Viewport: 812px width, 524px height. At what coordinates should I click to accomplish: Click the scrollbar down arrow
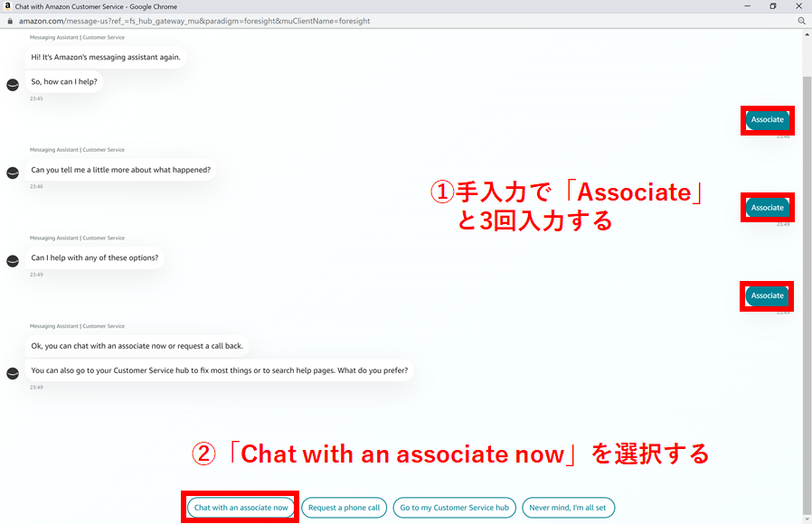click(807, 519)
